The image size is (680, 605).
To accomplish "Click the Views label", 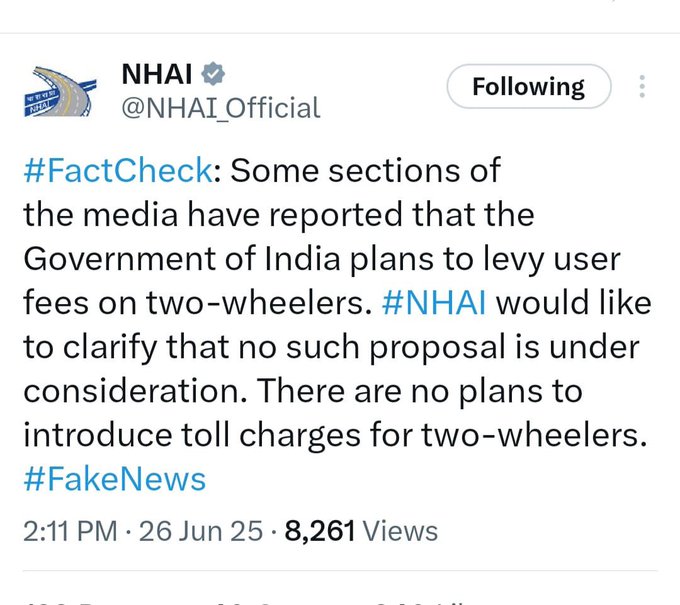I will point(401,531).
